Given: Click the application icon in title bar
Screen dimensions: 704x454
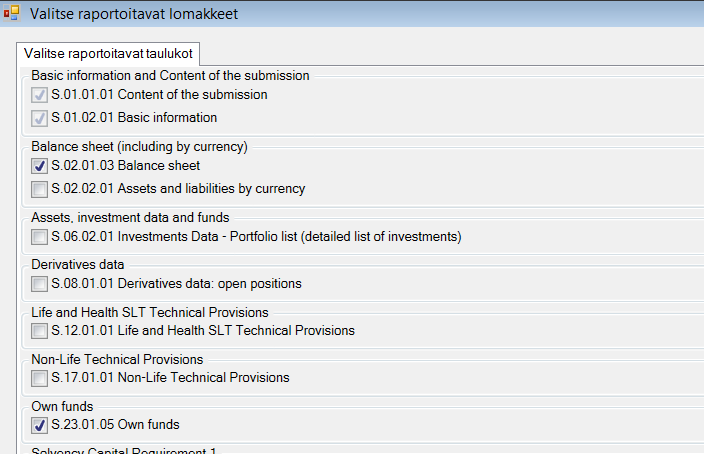Looking at the screenshot, I should [12, 13].
